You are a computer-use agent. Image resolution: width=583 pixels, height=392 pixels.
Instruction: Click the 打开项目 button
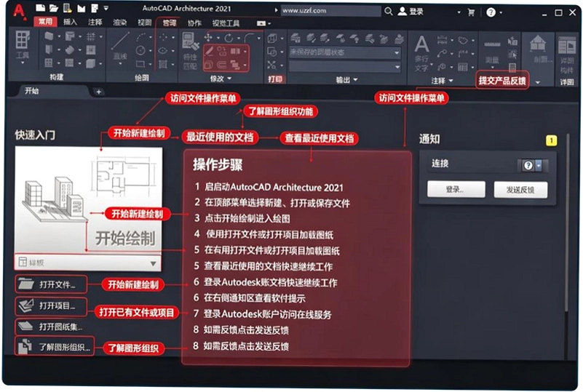[x=51, y=306]
